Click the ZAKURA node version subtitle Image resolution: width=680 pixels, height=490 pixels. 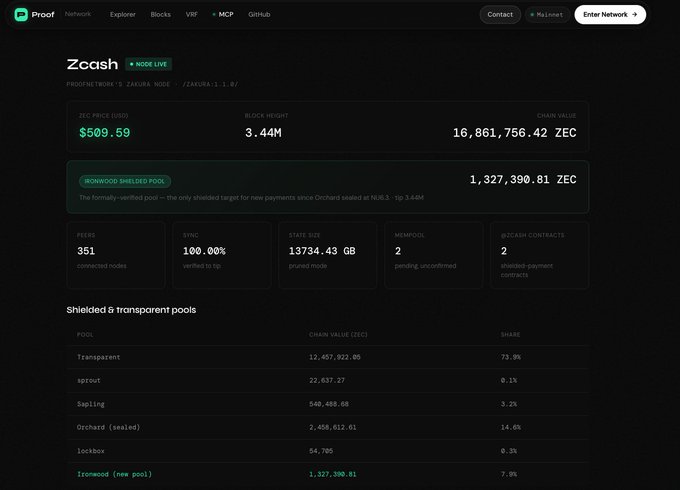(x=152, y=84)
